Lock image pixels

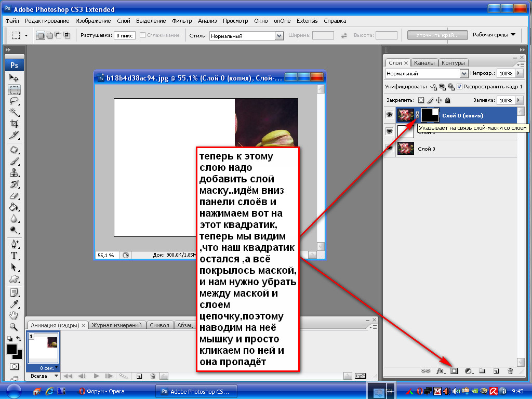point(430,100)
